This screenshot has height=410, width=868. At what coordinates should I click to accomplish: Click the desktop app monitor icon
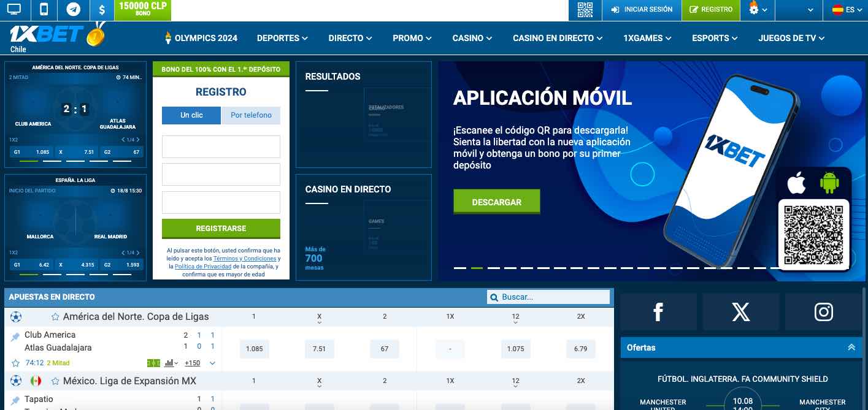13,10
